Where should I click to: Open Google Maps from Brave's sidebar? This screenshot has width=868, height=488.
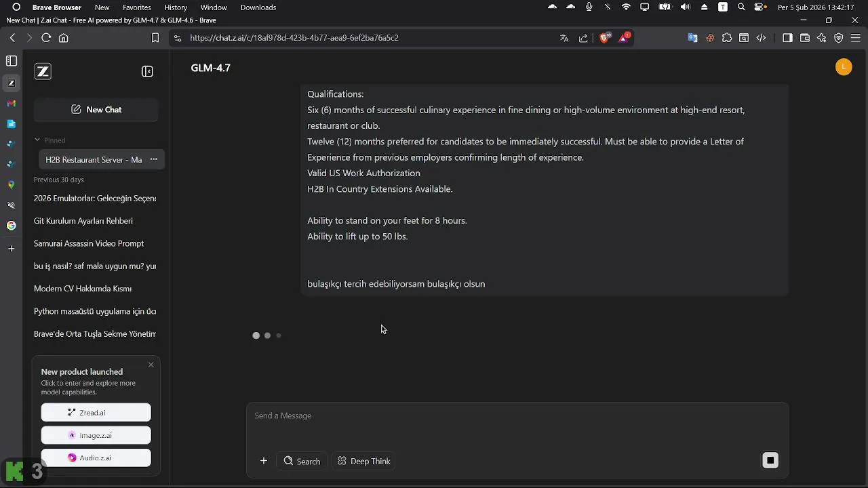12,184
